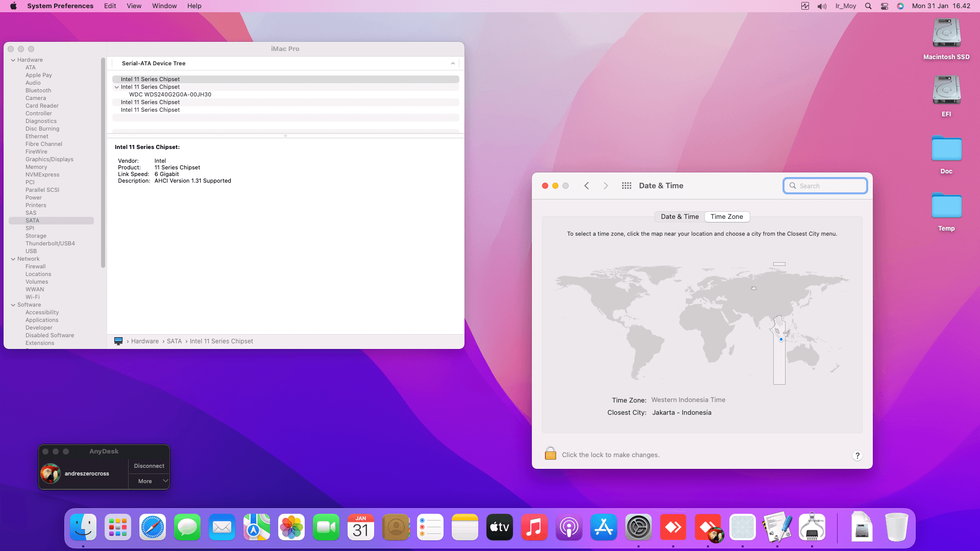Open System Preferences gear in dock
980x551 pixels.
(x=639, y=527)
